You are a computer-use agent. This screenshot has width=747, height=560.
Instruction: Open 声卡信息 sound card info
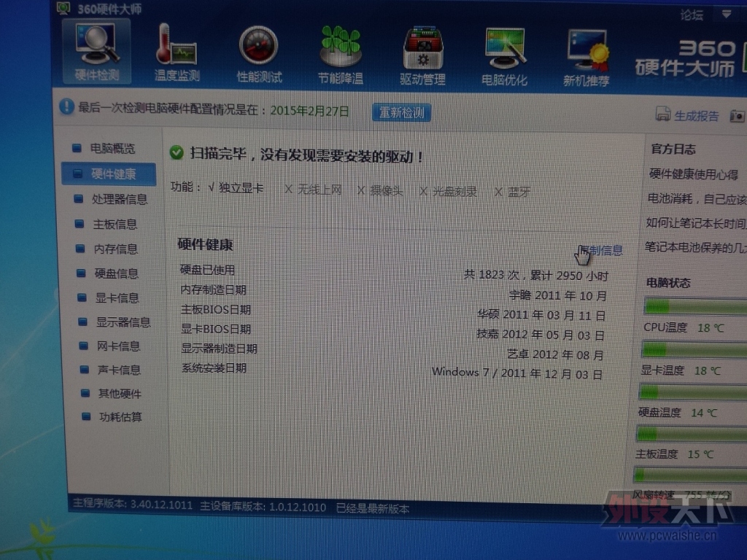[119, 370]
